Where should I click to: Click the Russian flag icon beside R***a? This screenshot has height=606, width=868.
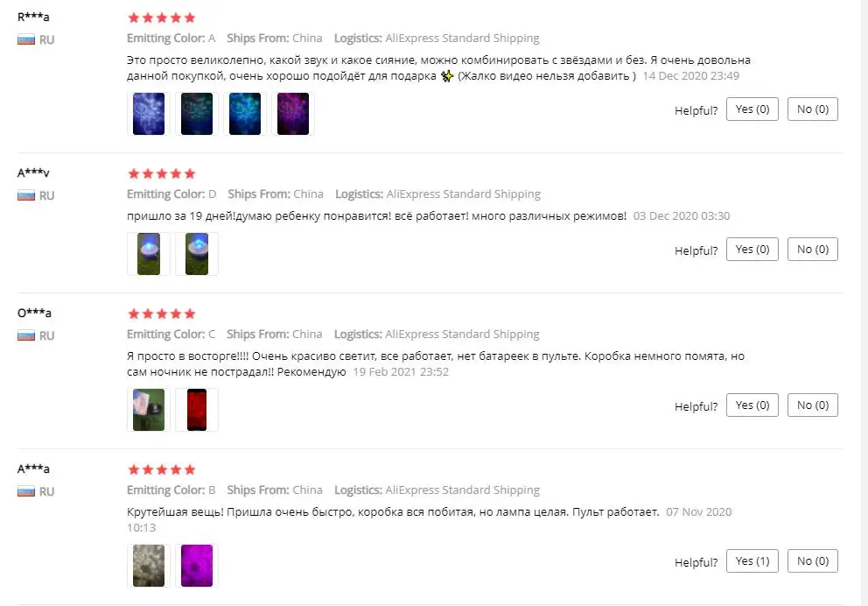(x=26, y=40)
